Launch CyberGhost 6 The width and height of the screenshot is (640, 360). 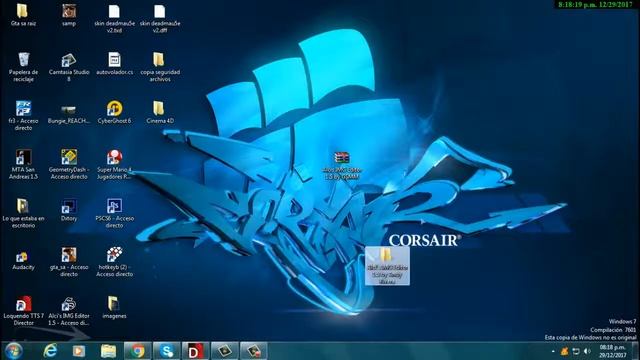tap(115, 112)
